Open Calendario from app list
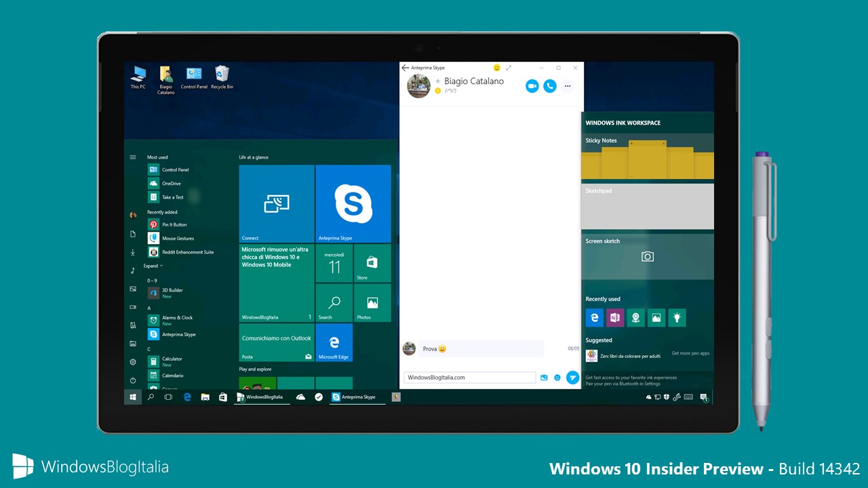 coord(166,375)
